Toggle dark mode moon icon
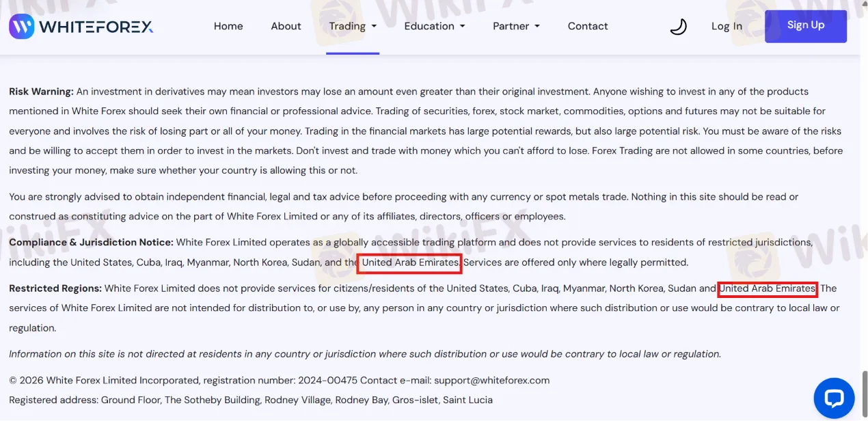 [x=678, y=27]
